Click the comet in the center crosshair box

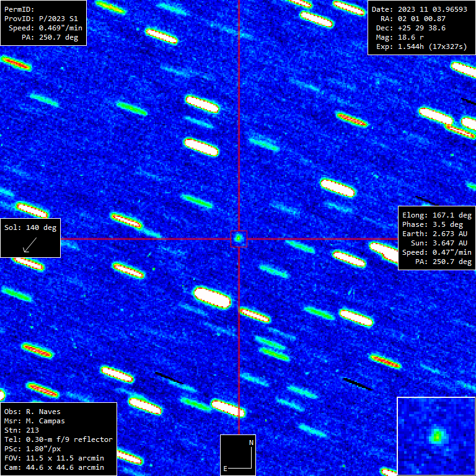(x=239, y=239)
